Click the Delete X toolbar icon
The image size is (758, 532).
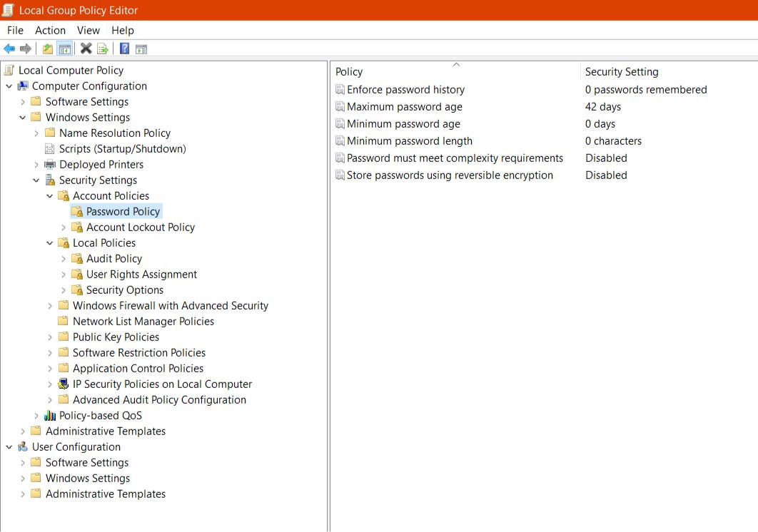coord(86,48)
